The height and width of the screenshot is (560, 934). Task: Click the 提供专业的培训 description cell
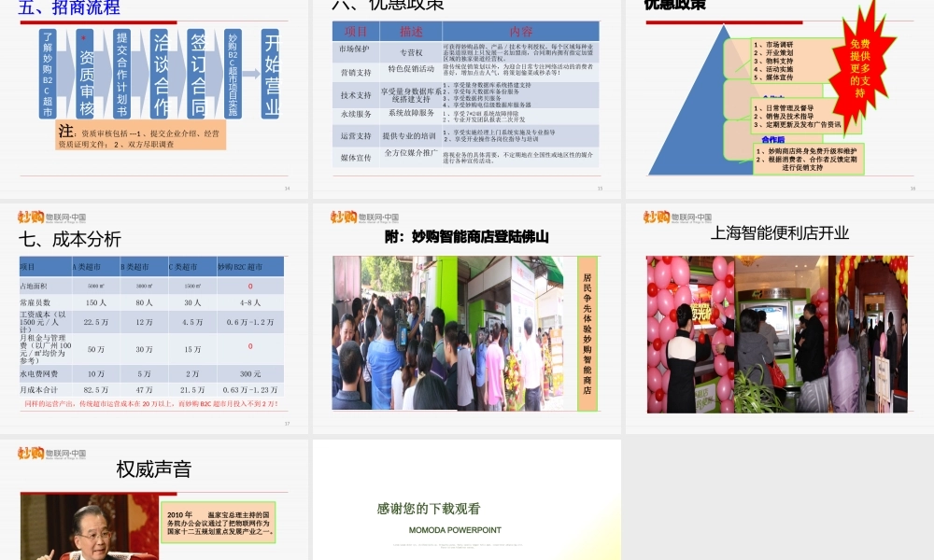(409, 135)
